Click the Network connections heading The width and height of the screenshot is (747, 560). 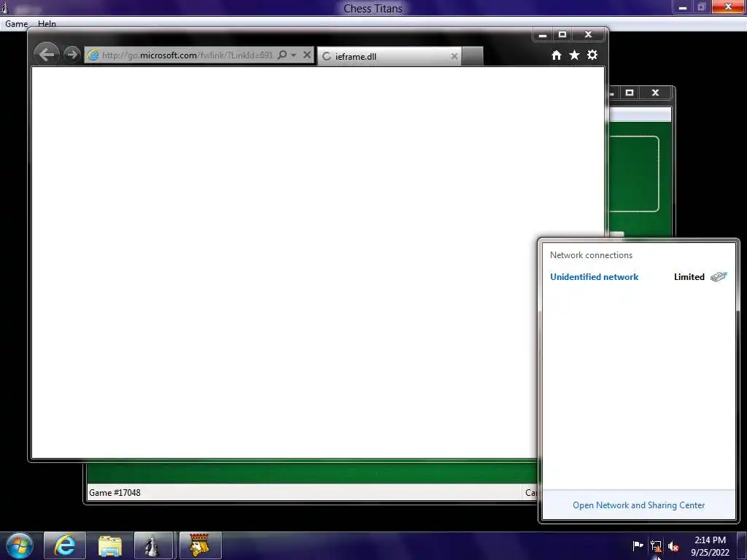tap(591, 254)
